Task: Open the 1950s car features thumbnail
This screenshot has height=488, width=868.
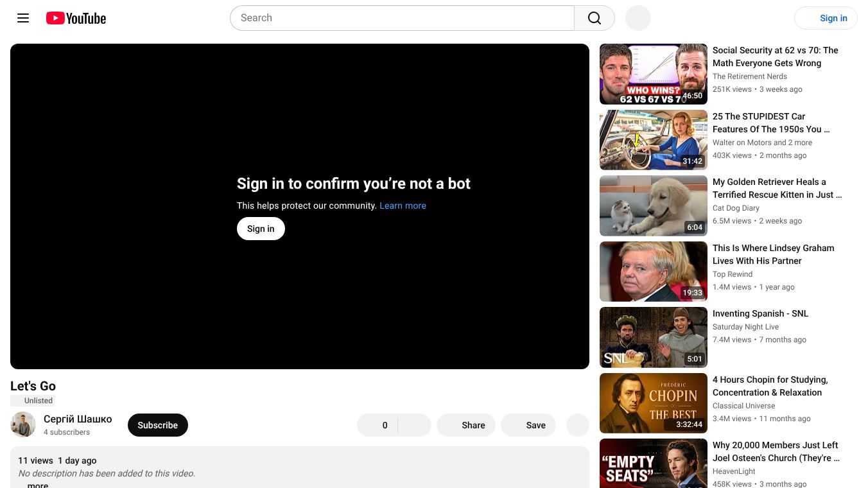Action: [654, 140]
